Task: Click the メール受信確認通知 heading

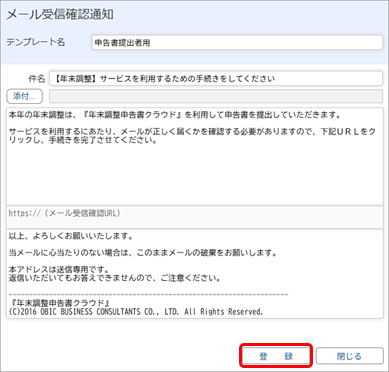Action: 60,15
